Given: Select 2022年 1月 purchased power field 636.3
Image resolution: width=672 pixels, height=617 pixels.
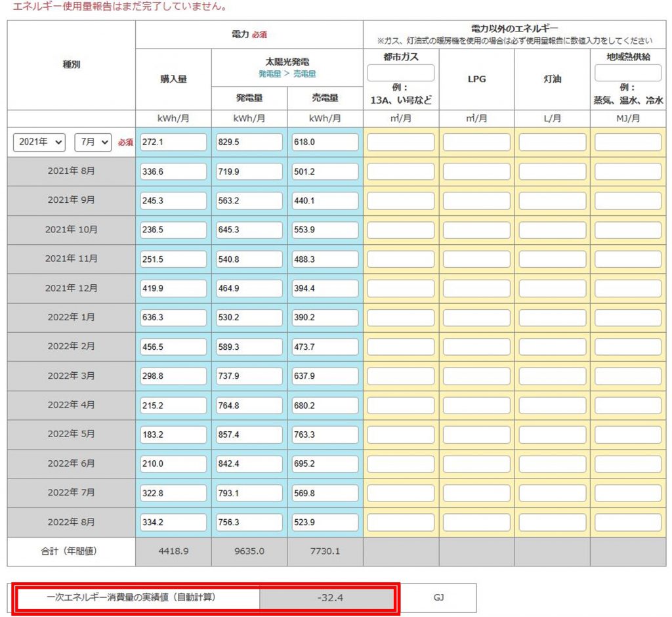Looking at the screenshot, I should pyautogui.click(x=173, y=318).
